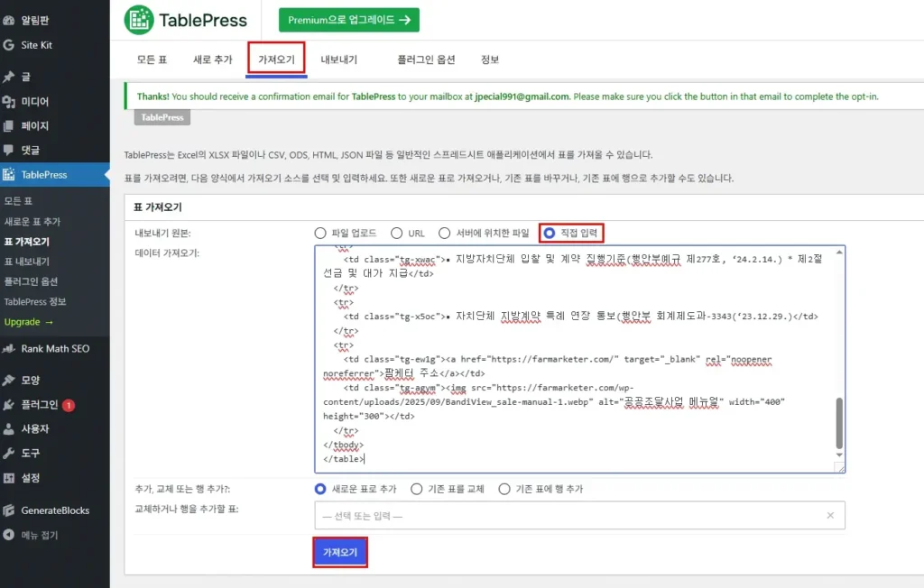
Task: Click the Rank Math SEO icon
Action: click(9, 349)
